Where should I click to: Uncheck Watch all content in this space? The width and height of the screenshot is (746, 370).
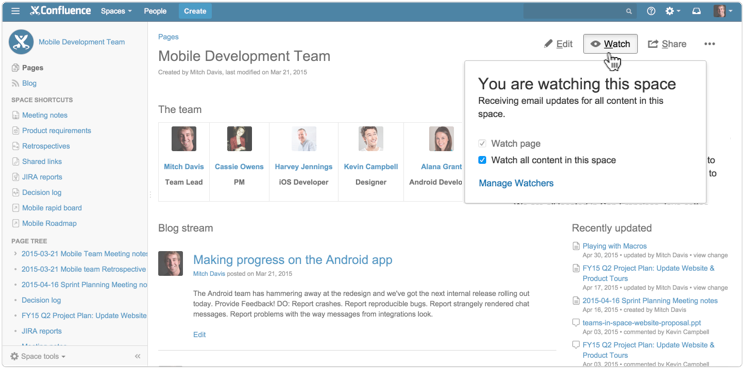[x=482, y=160]
